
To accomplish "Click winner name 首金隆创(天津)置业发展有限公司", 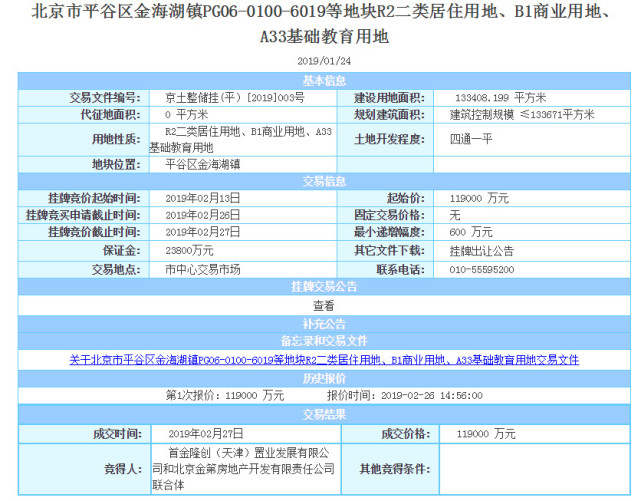I will coord(243,469).
